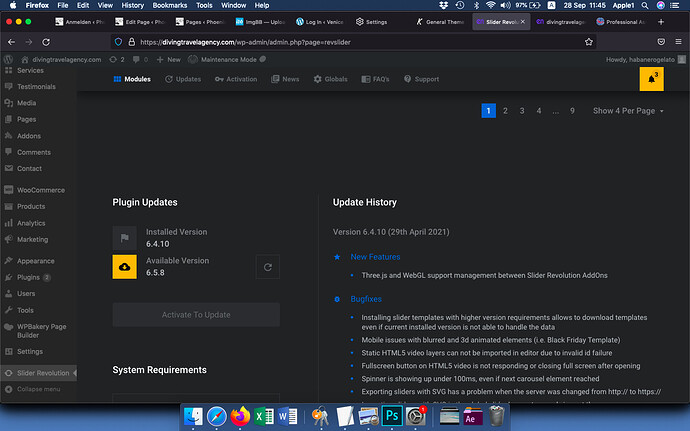Open Word from the dock
Viewport: 690px width, 431px height.
pos(287,416)
